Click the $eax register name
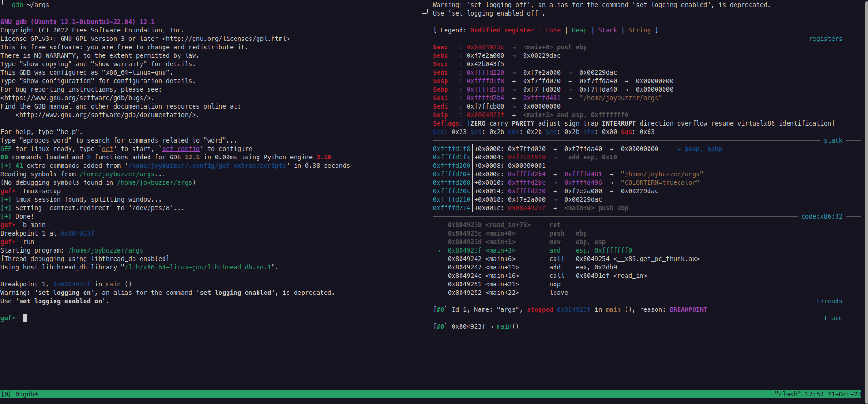 pyautogui.click(x=440, y=47)
